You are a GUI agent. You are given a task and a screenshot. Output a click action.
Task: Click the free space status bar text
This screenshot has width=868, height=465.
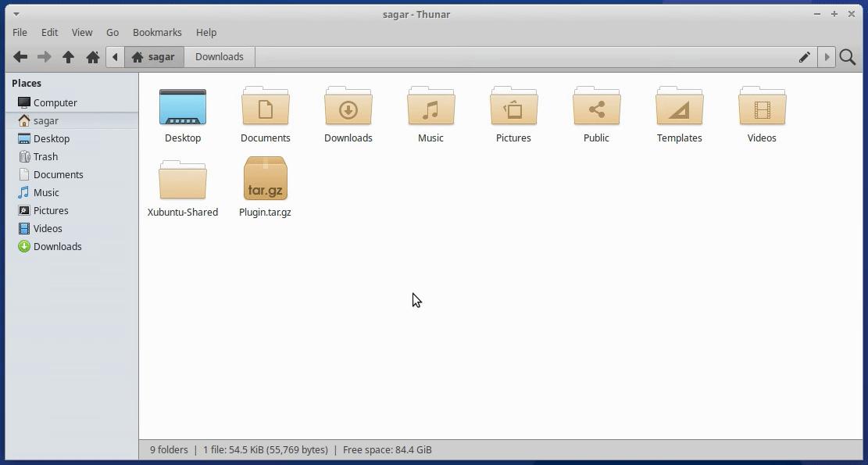click(x=387, y=449)
